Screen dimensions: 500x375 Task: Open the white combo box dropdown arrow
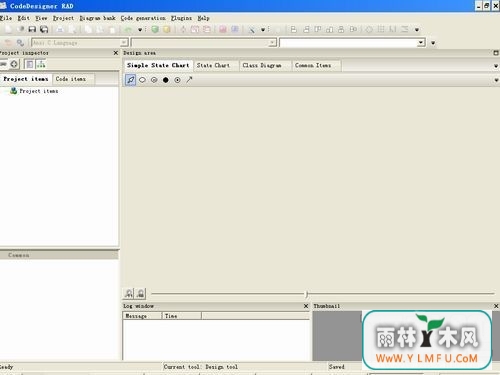coord(421,42)
